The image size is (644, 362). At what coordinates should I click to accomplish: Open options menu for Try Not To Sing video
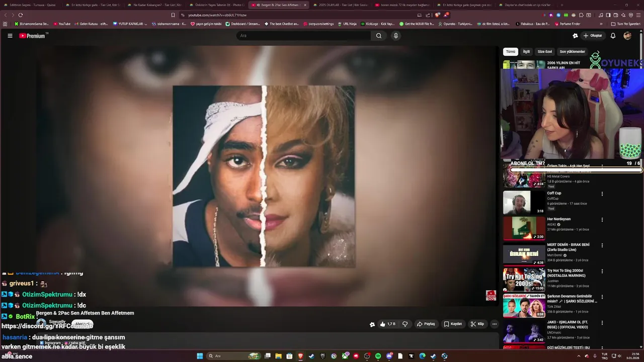pos(602,271)
